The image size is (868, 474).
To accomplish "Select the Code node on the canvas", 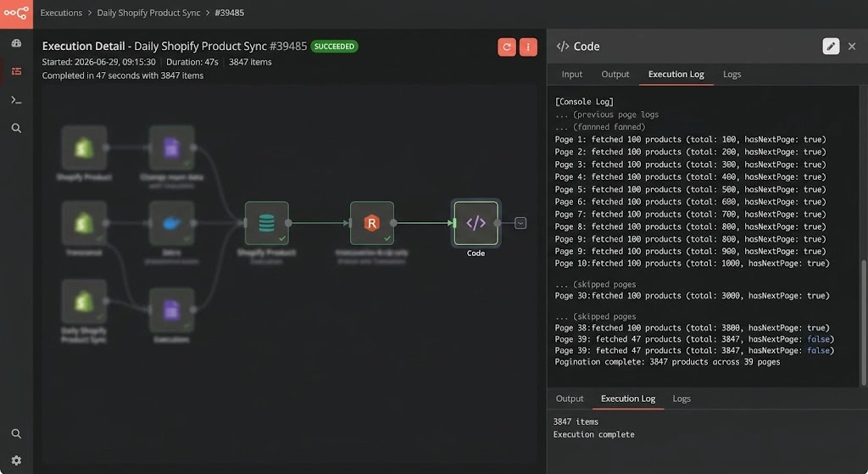I will click(476, 223).
